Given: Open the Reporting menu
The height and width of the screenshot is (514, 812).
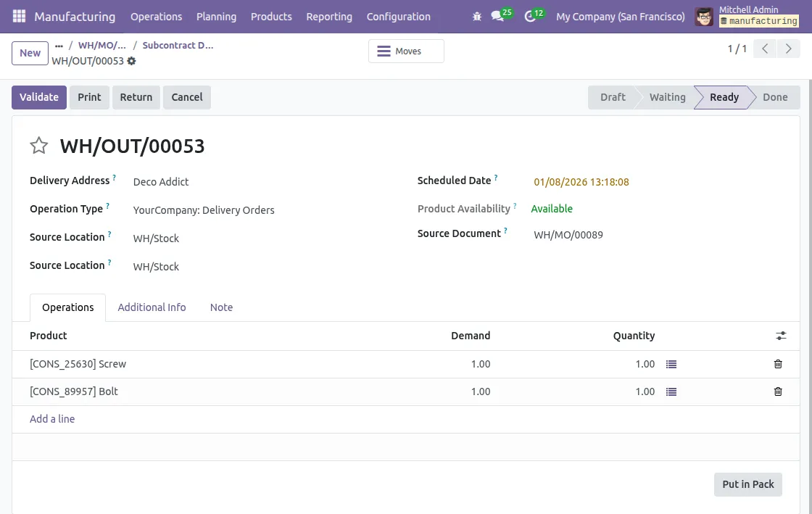Looking at the screenshot, I should 328,16.
